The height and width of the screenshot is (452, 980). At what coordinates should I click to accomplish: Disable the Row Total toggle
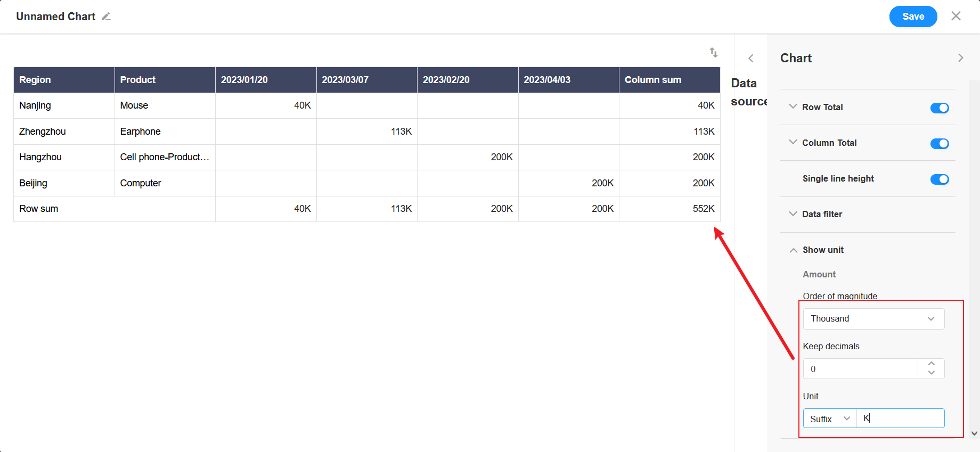tap(939, 108)
